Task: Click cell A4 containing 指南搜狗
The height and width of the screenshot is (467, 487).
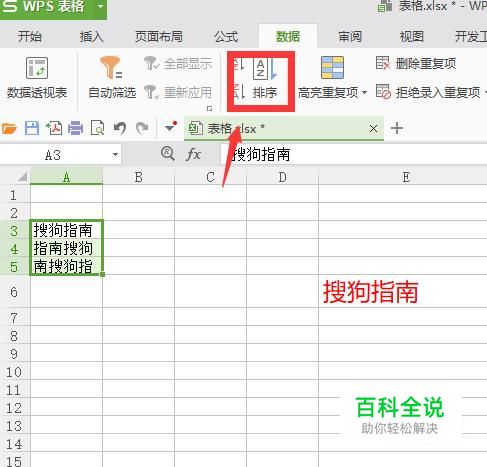Action: coord(66,248)
